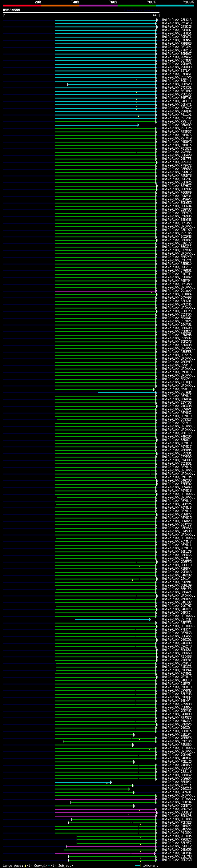Open hit UniRef100_Q9SKX8
Screen dimensions: 197x868
176,26
